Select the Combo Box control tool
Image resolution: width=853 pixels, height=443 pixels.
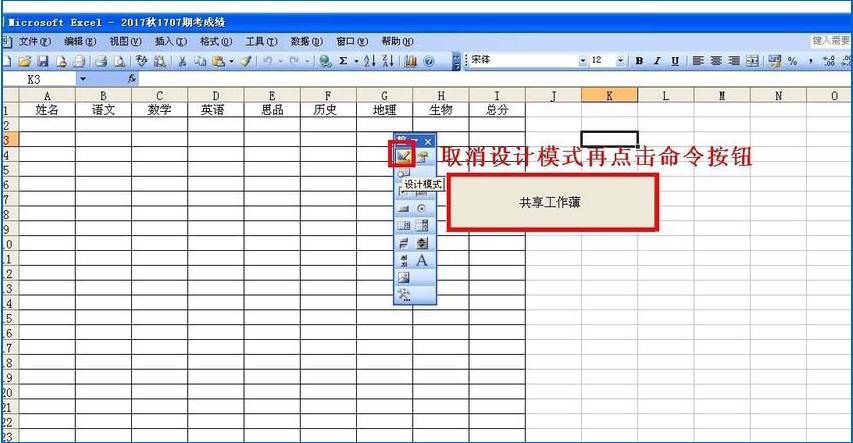[x=422, y=225]
